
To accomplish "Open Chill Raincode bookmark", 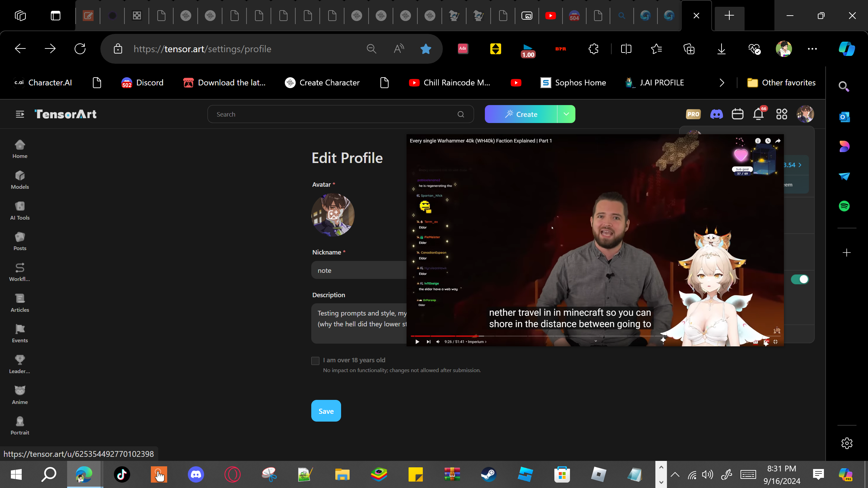I will click(450, 83).
